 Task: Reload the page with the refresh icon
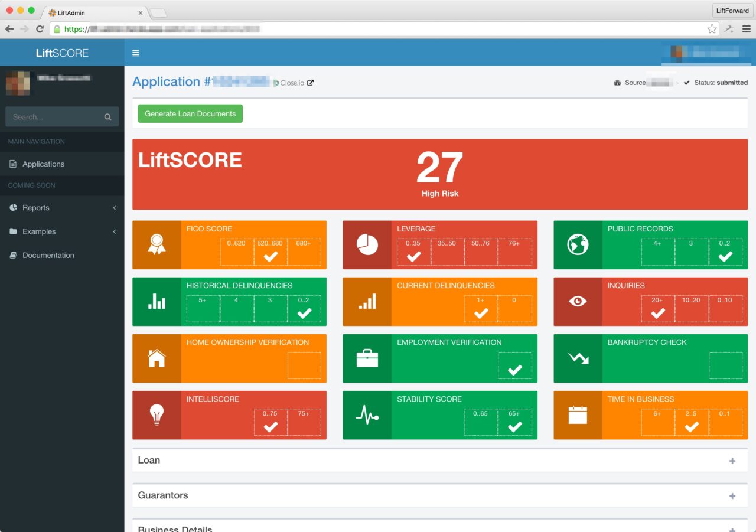point(40,29)
